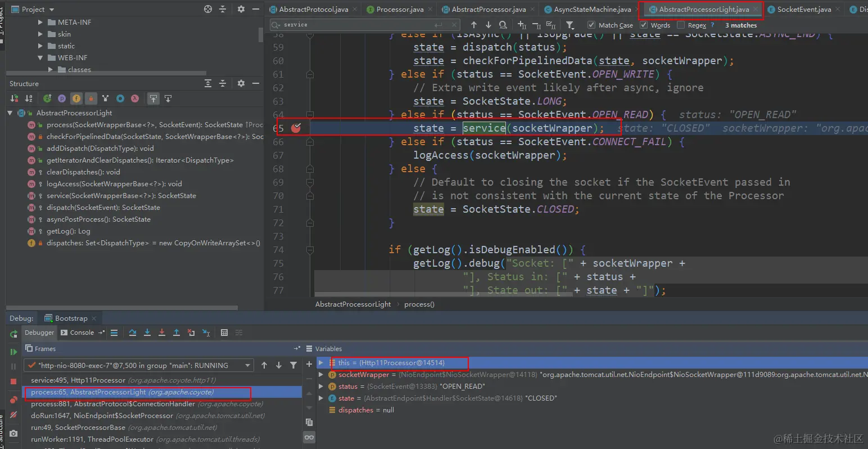Screen dimensions: 868x449
Task: Expand the socketWrapper variable
Action: (x=321, y=375)
